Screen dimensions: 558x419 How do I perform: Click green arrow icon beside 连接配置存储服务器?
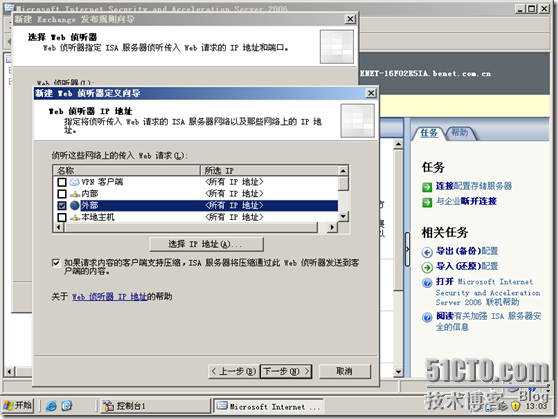click(427, 187)
